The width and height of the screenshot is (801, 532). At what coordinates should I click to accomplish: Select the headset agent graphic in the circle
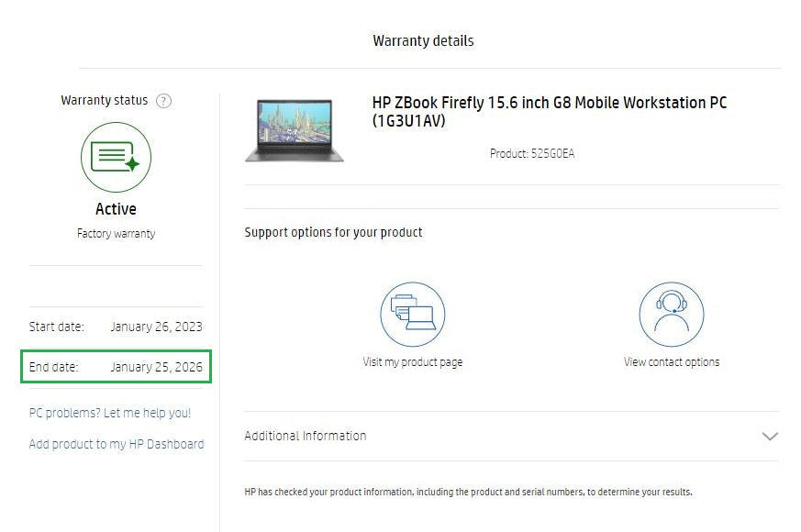pyautogui.click(x=672, y=313)
